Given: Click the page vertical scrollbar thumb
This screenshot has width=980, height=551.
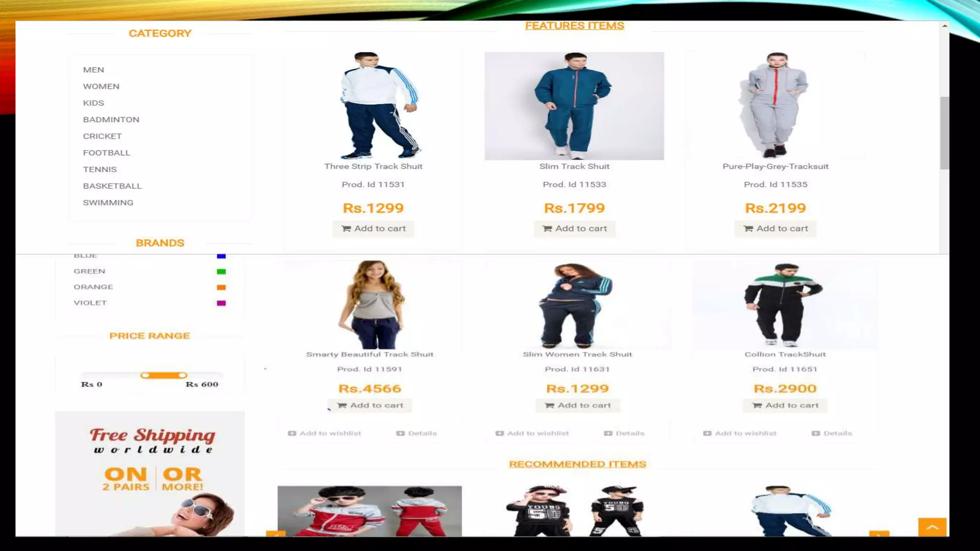Looking at the screenshot, I should pyautogui.click(x=944, y=133).
